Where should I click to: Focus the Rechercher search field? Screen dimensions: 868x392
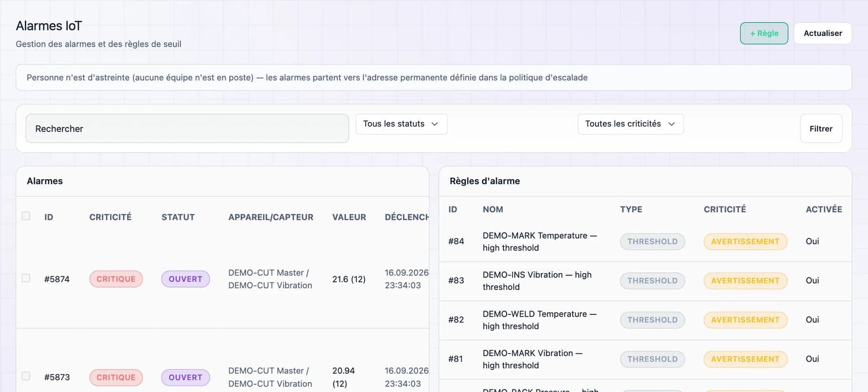point(187,129)
